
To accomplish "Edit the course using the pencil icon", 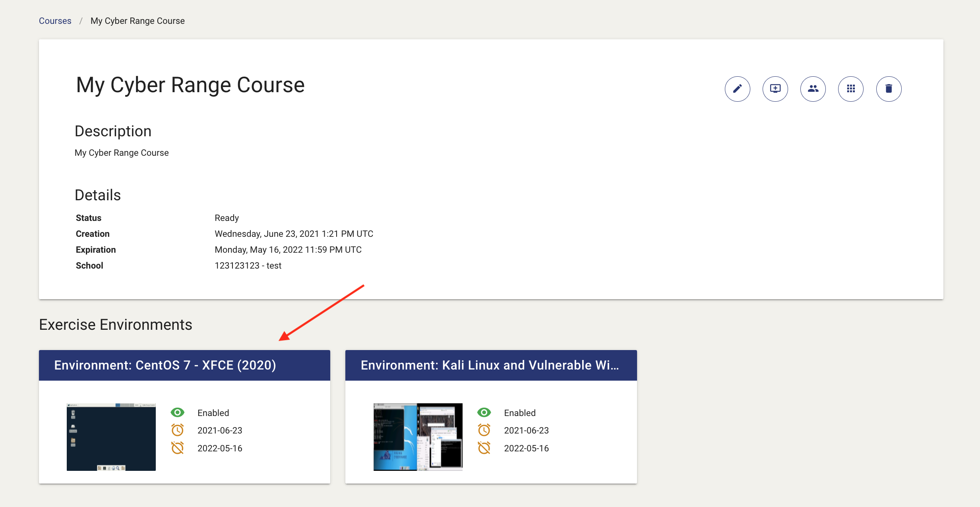I will coord(737,89).
